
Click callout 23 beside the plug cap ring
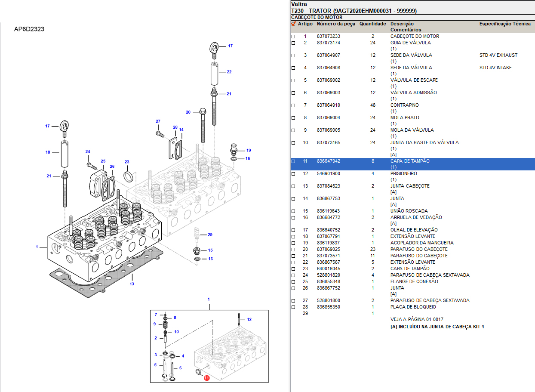127,162
